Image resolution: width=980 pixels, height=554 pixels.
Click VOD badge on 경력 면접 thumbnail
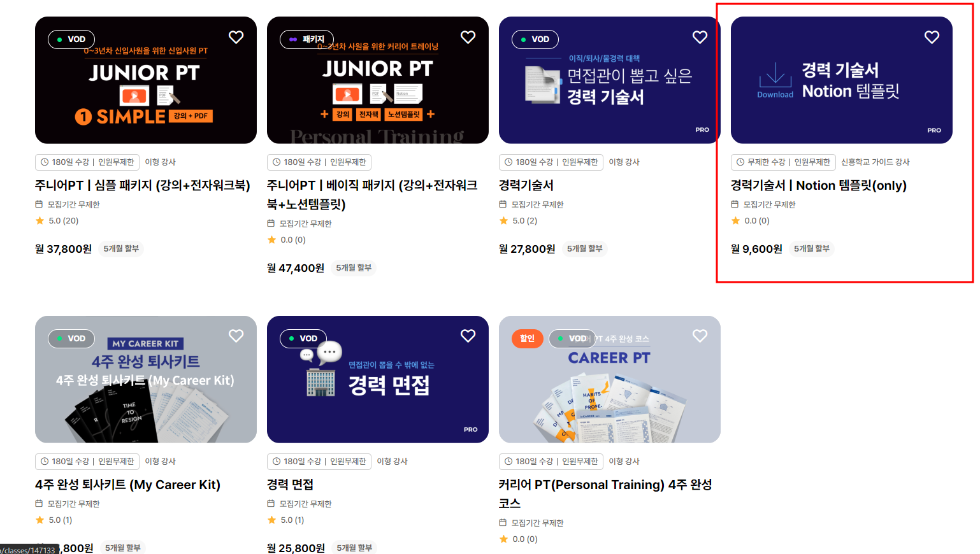(303, 338)
